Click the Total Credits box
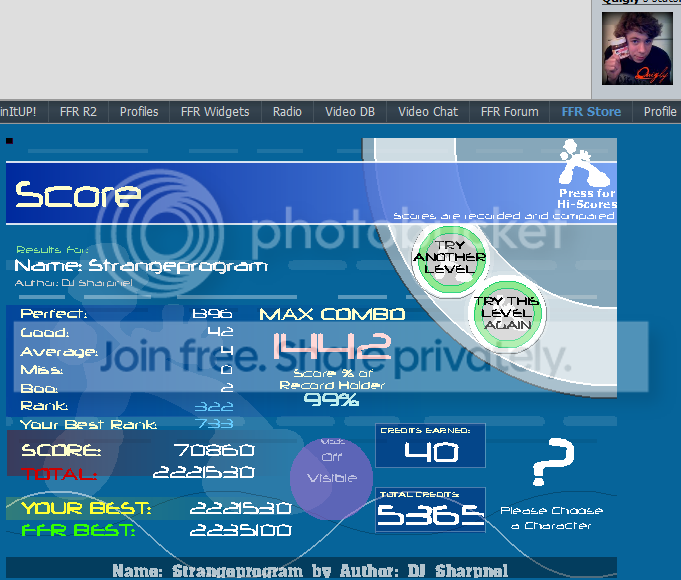 (x=431, y=510)
